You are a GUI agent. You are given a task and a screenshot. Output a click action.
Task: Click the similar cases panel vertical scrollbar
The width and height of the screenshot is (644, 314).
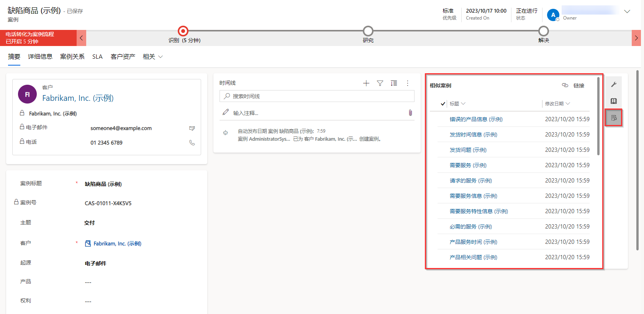(x=598, y=117)
